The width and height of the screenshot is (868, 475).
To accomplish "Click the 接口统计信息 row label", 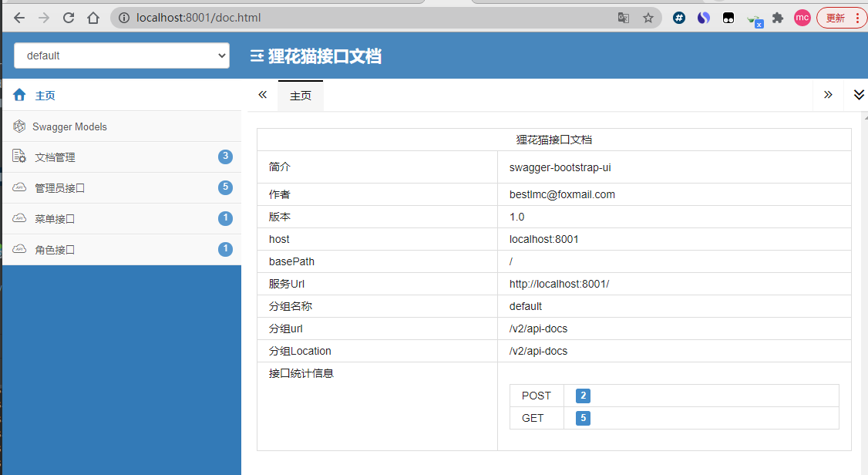I will point(301,373).
